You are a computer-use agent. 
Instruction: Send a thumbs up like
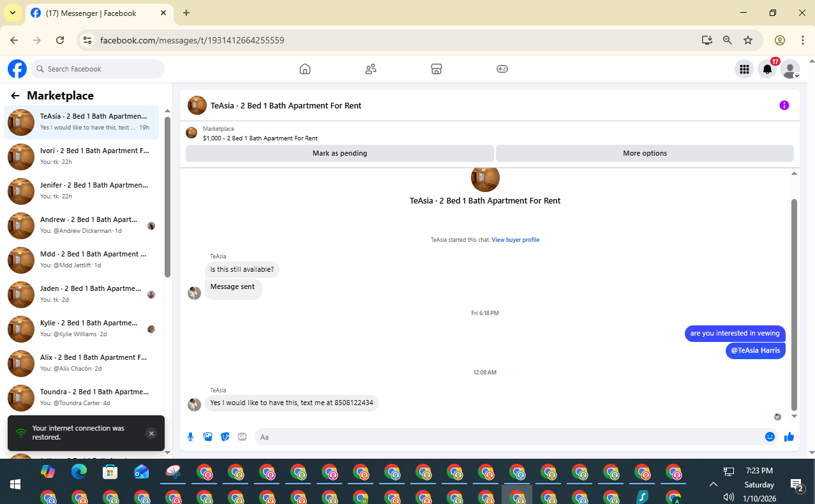[x=789, y=437]
